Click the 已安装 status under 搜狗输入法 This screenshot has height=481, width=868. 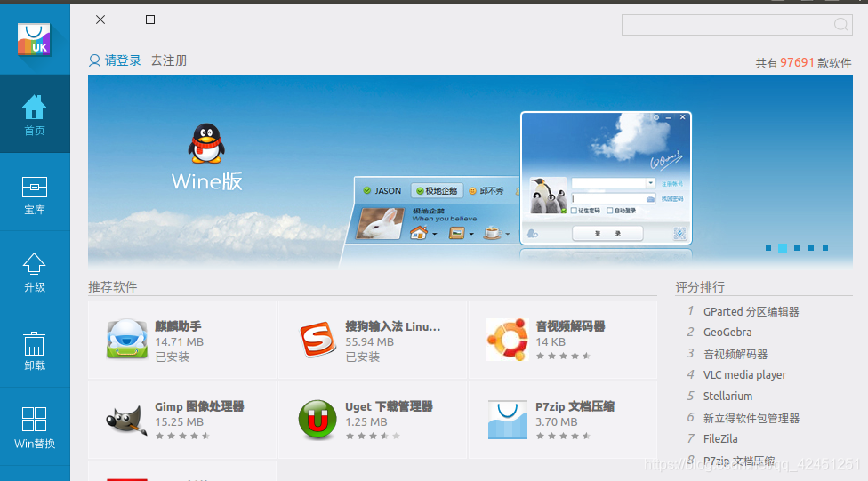click(x=363, y=357)
